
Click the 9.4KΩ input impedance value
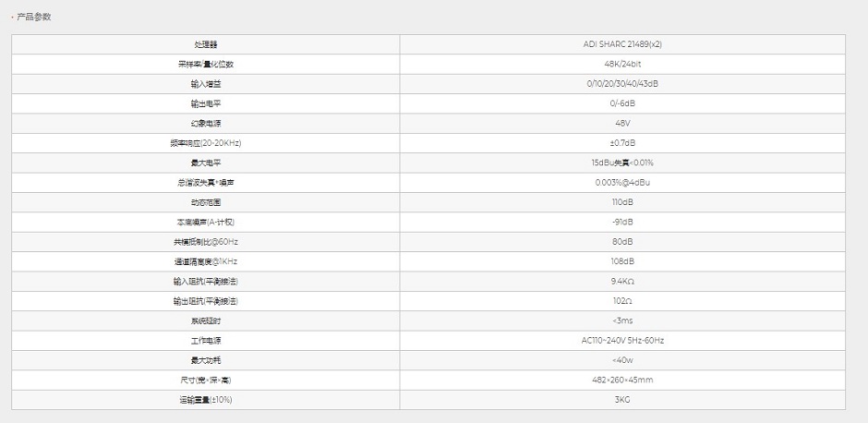point(622,281)
